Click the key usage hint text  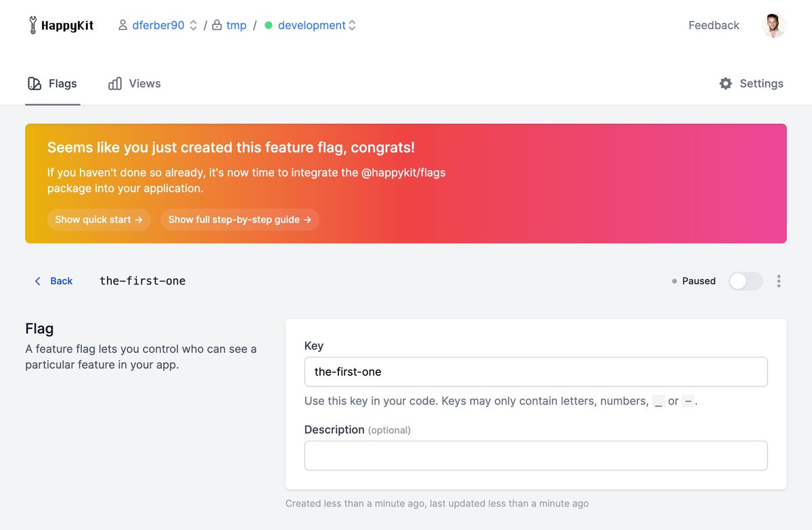pyautogui.click(x=501, y=401)
